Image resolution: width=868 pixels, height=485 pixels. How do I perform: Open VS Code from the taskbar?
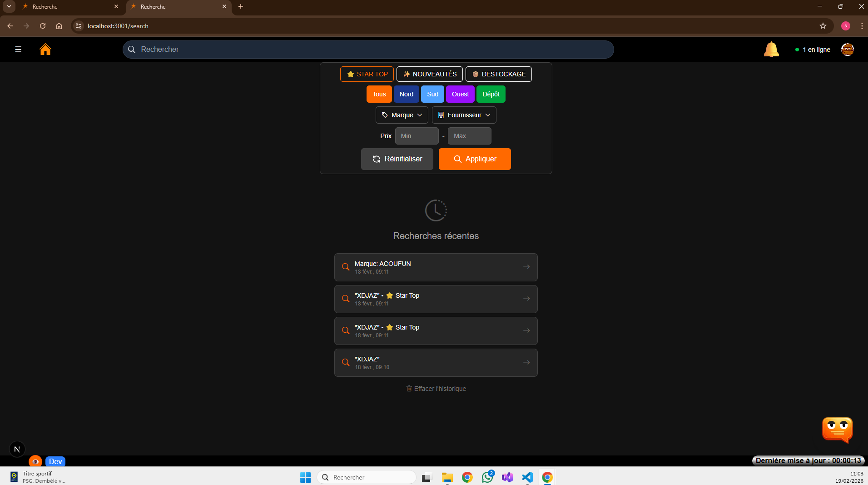527,477
